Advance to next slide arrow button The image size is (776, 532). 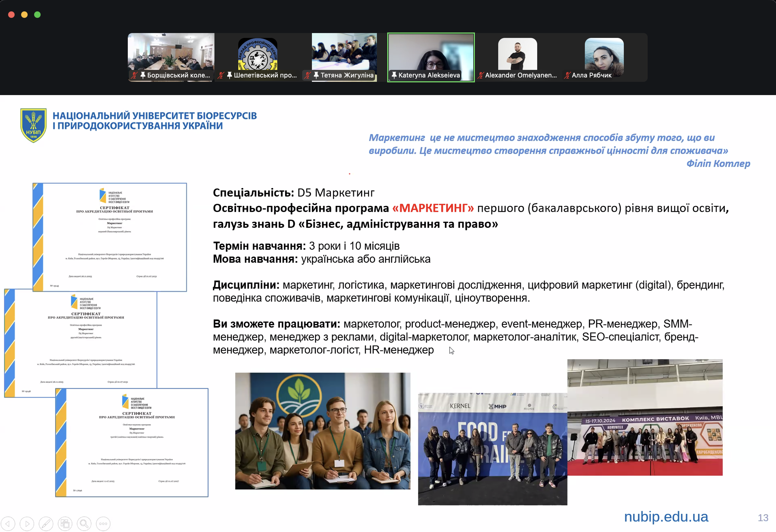pyautogui.click(x=27, y=523)
